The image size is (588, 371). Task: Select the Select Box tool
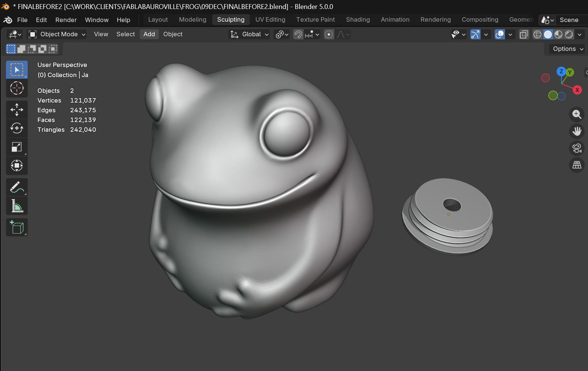(17, 70)
